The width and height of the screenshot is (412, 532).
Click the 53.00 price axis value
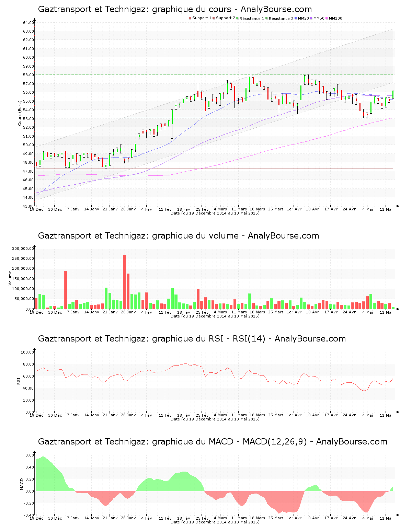[x=28, y=119]
